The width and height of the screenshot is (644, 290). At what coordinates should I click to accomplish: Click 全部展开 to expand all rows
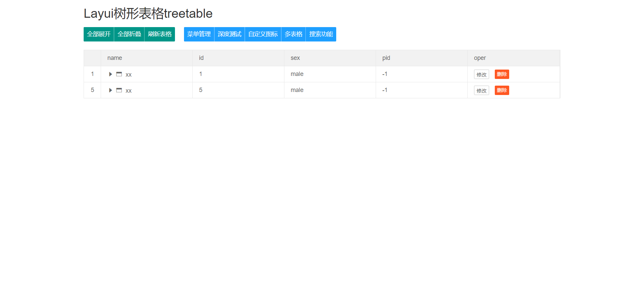coord(99,34)
